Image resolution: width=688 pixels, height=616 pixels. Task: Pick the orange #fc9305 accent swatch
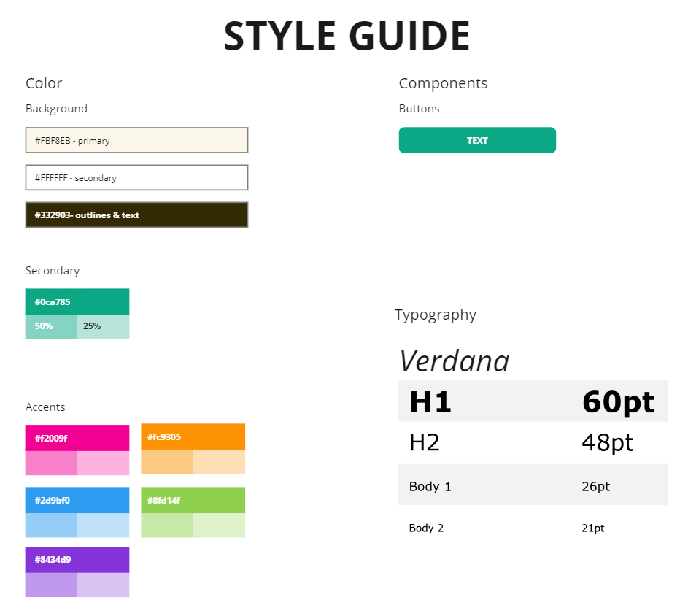pyautogui.click(x=193, y=436)
